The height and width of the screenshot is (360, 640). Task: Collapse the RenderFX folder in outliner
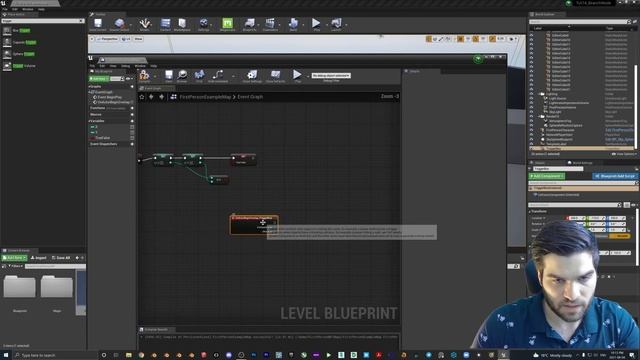(538, 116)
